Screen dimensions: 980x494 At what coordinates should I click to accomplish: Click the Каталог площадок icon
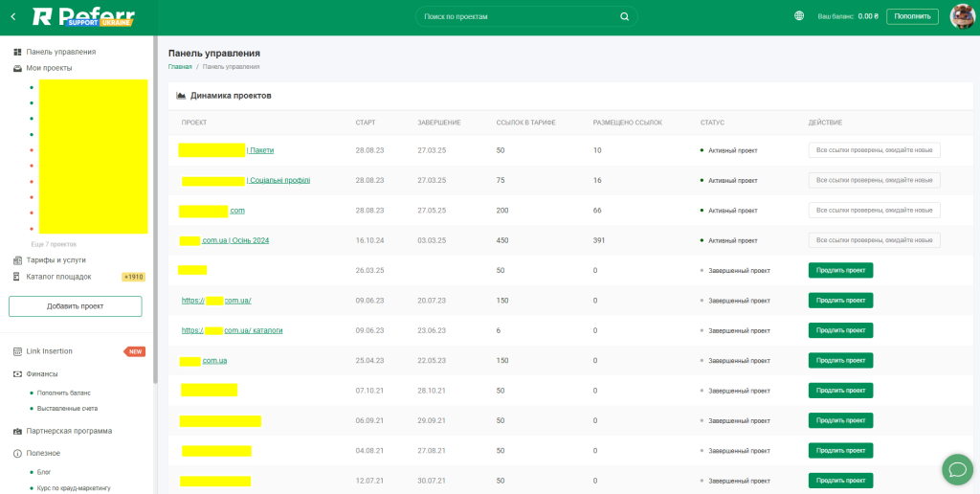[x=17, y=277]
